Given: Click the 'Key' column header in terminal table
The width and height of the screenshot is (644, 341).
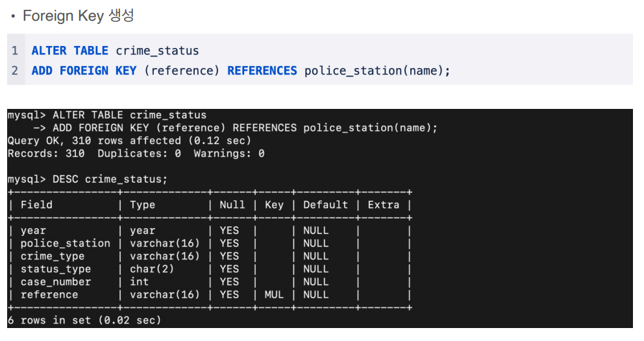Looking at the screenshot, I should tap(274, 205).
